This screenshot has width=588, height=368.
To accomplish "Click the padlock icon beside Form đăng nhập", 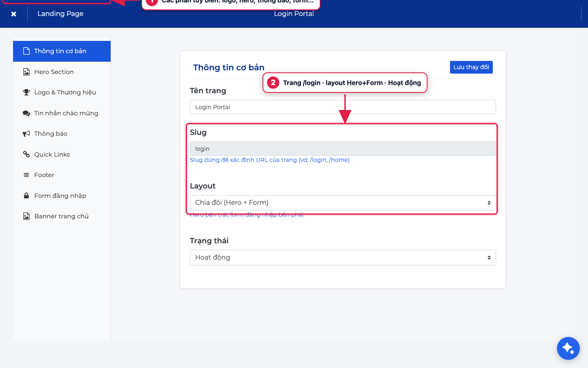I will (27, 196).
